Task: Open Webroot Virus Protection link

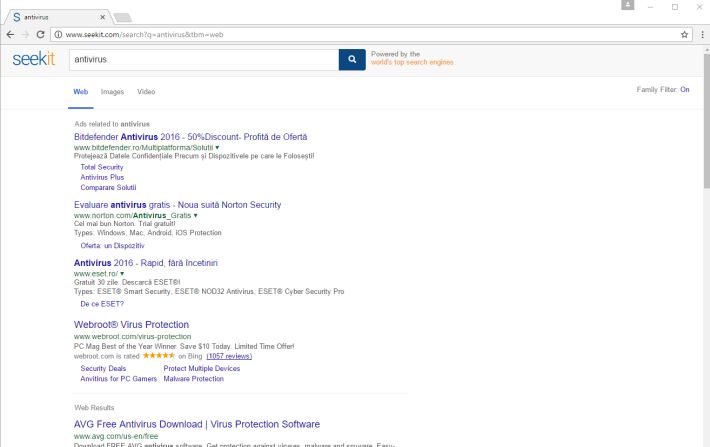Action: coord(131,325)
